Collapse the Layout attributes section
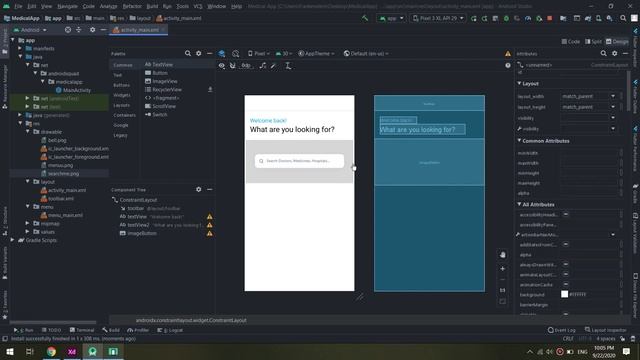The image size is (640, 360). click(520, 83)
